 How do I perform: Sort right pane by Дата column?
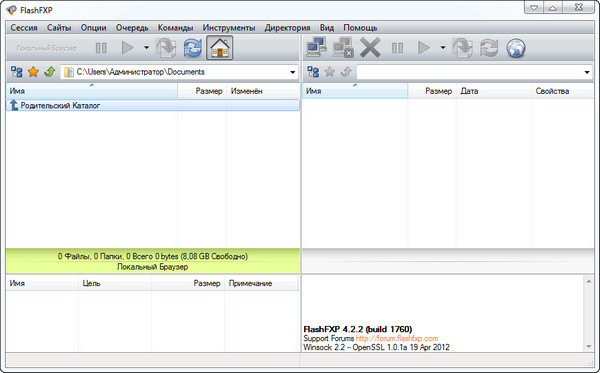coord(494,91)
